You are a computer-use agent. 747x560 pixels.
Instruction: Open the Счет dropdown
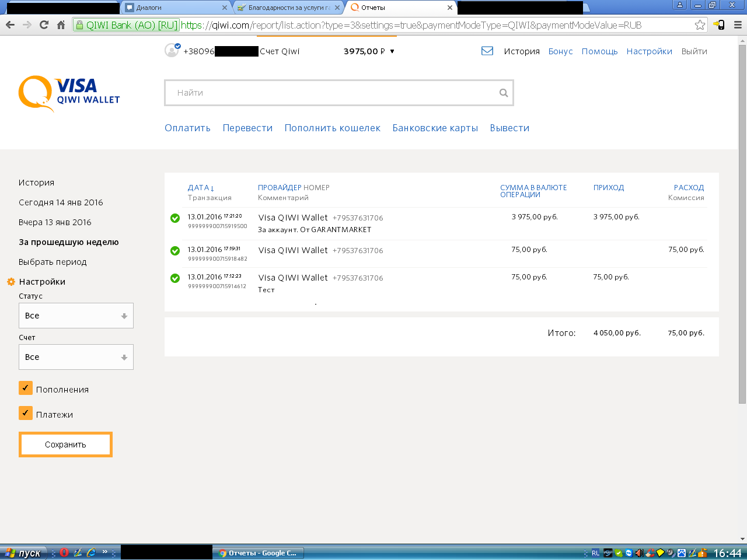click(76, 357)
